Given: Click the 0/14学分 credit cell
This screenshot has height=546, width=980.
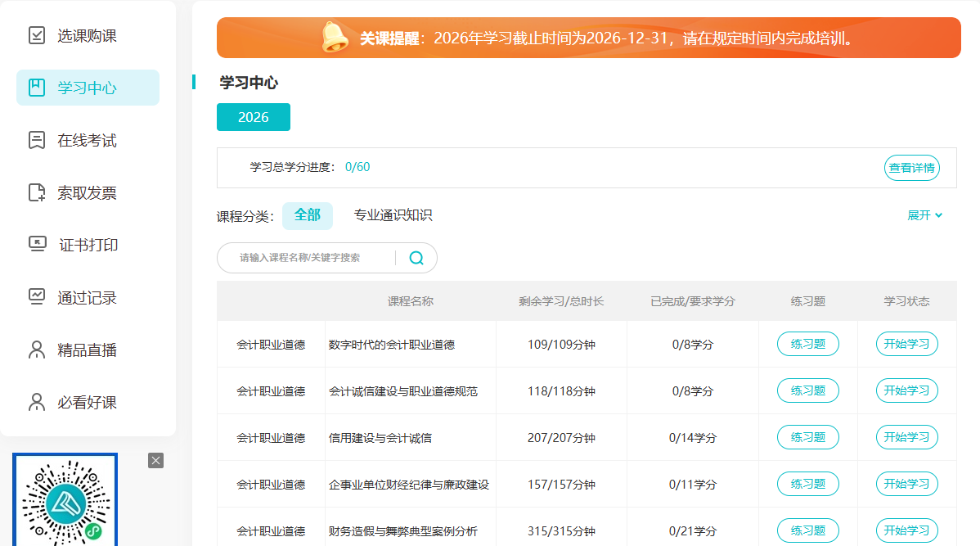Looking at the screenshot, I should click(693, 438).
